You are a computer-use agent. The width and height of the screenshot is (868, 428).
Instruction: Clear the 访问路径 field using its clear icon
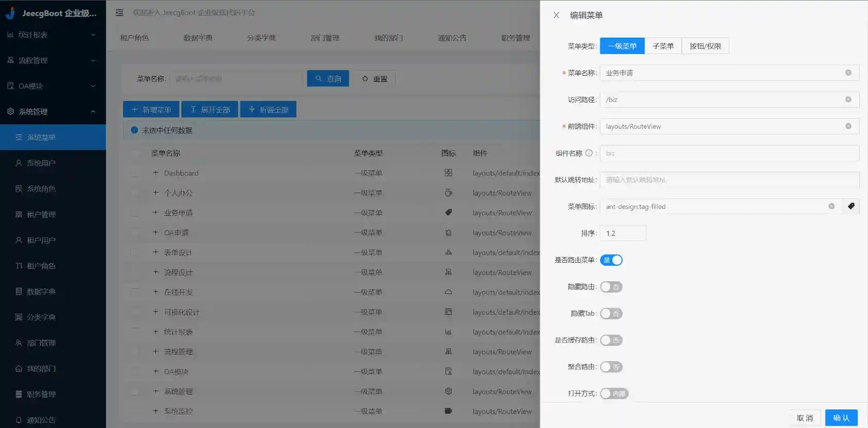(x=848, y=99)
